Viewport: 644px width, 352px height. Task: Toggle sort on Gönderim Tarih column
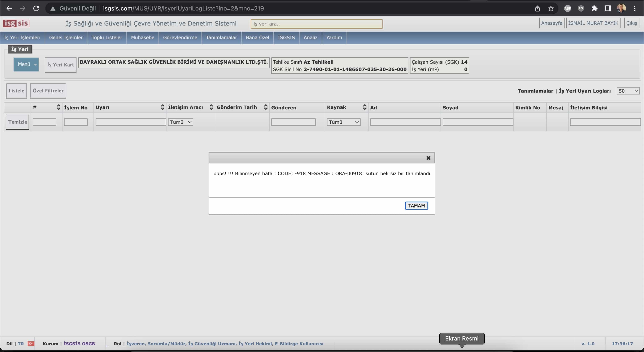click(265, 107)
